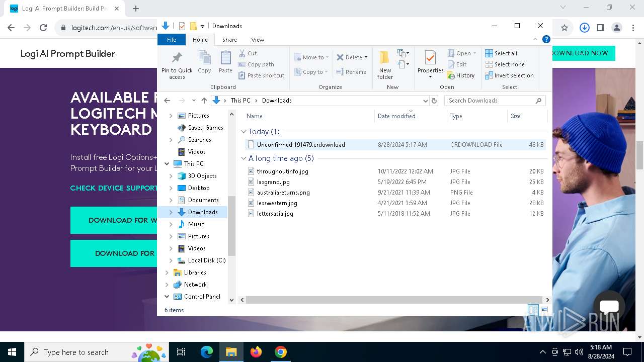Open Explorer Help icon
Image resolution: width=644 pixels, height=362 pixels.
546,39
